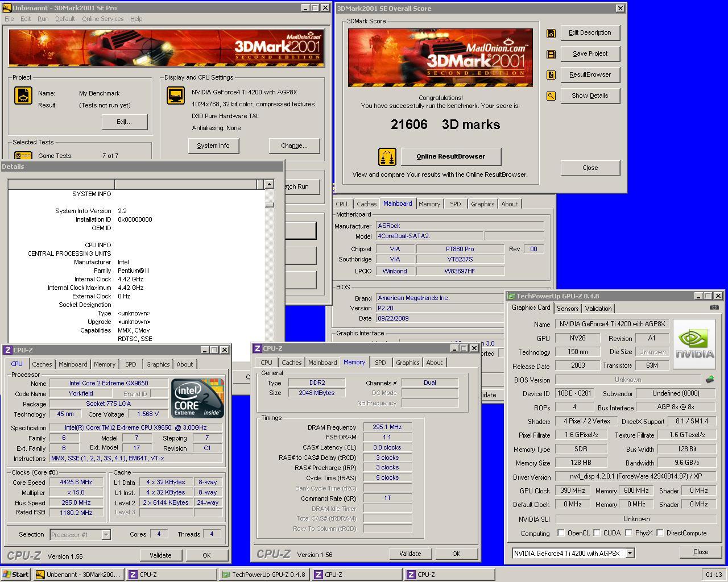Switch to Validation tab in GPU-Z
The width and height of the screenshot is (728, 582).
(598, 309)
